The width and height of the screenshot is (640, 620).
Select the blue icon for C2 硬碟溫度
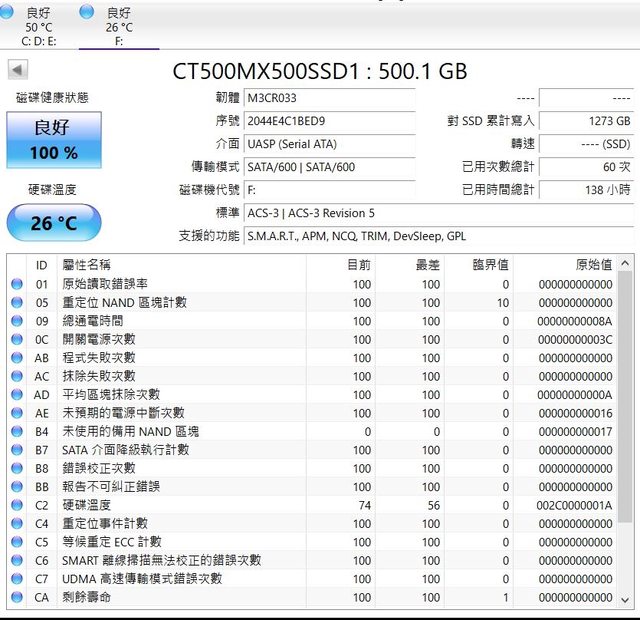(16, 505)
